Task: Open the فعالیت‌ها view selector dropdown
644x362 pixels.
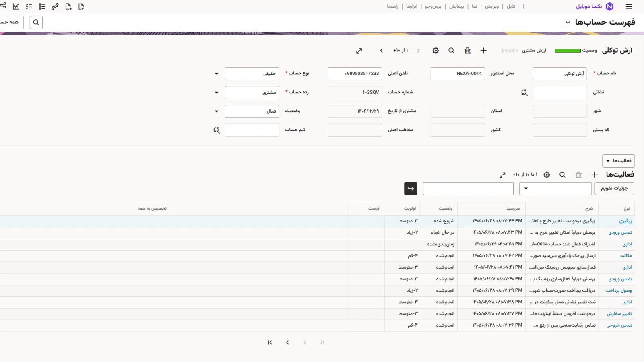Action: coord(619,161)
